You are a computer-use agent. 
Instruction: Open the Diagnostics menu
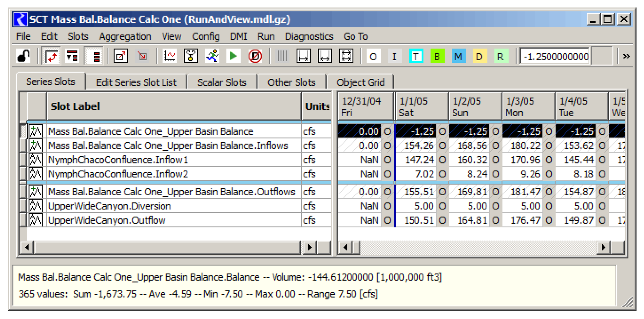coord(309,36)
